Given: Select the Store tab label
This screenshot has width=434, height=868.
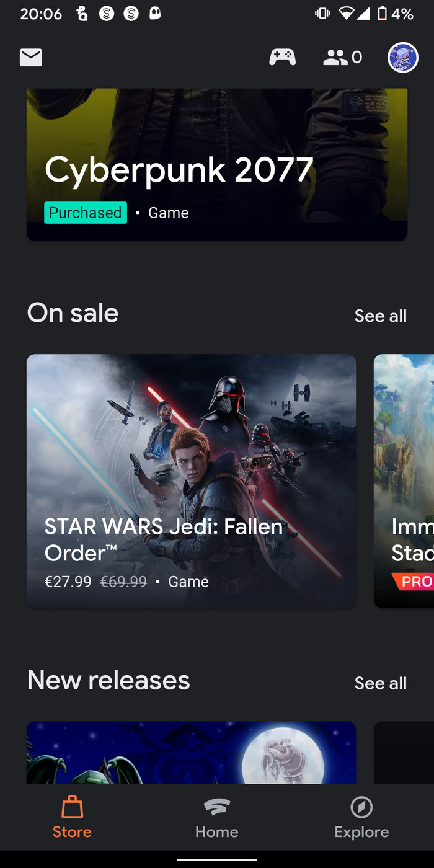Looking at the screenshot, I should 72,831.
